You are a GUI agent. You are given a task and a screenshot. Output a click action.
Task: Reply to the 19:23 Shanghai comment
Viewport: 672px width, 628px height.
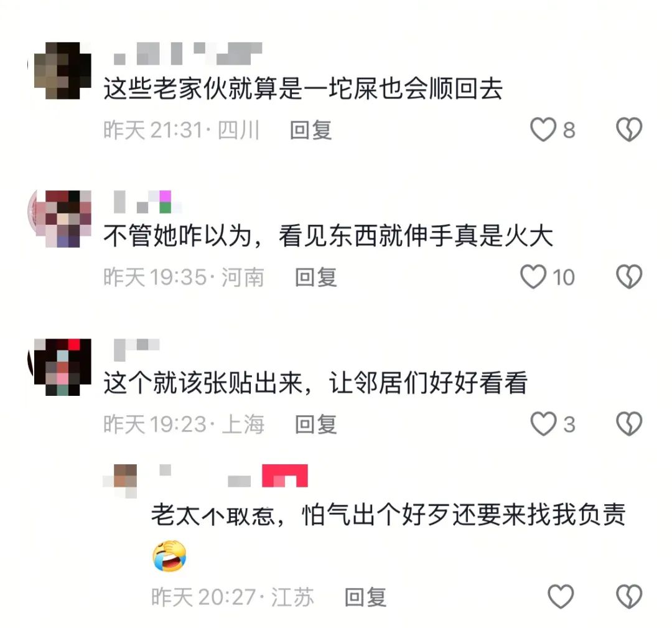316,424
